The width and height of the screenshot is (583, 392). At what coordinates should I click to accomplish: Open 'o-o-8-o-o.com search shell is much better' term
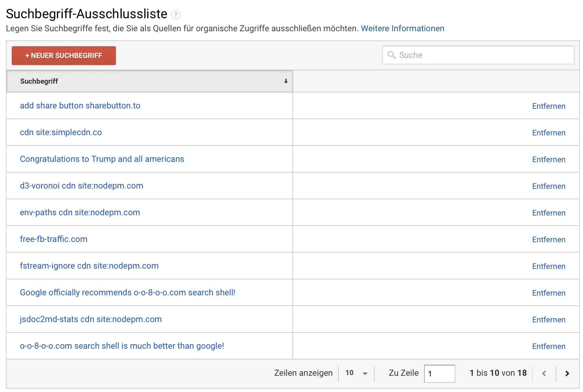pos(122,346)
